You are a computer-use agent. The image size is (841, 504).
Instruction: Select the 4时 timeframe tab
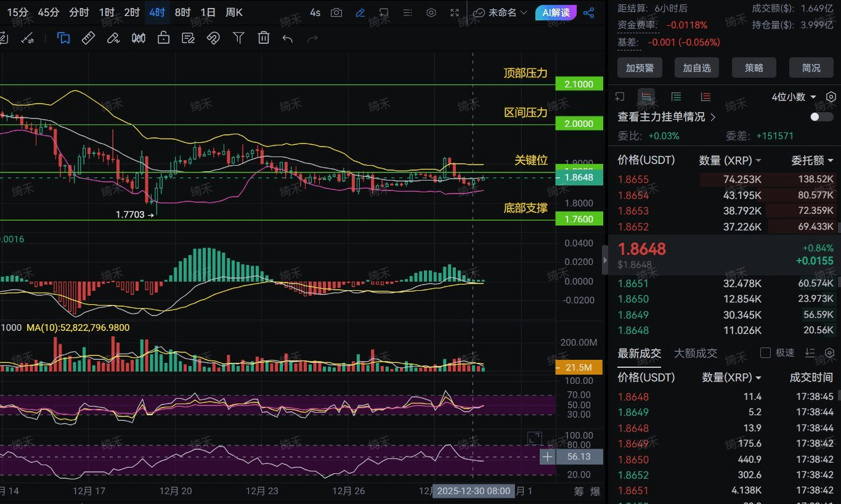point(157,12)
